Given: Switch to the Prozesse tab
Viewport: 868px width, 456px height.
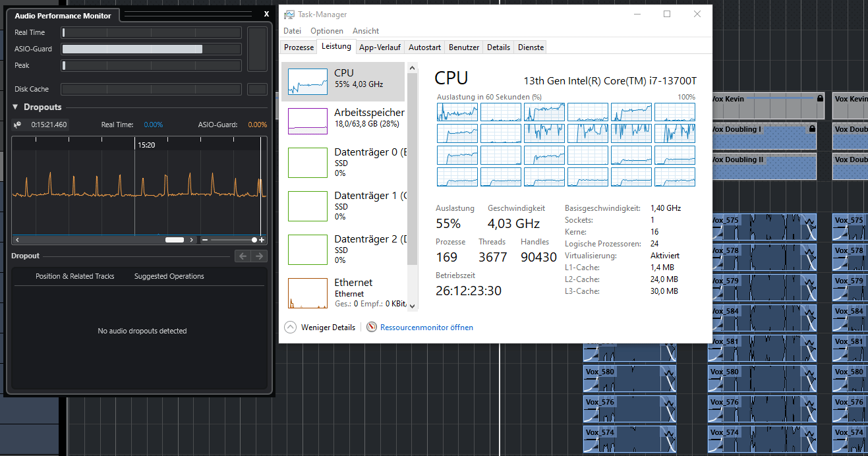Looking at the screenshot, I should pos(299,47).
